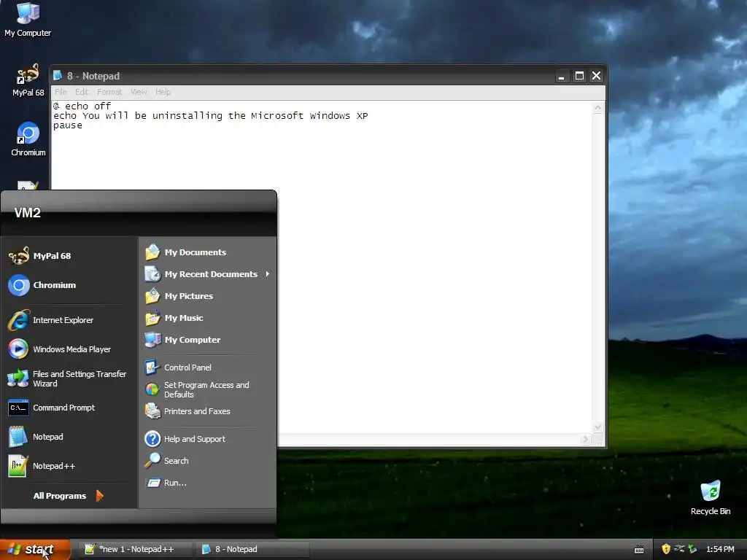
Task: Expand My Recent Documents submenu arrow
Action: click(267, 274)
